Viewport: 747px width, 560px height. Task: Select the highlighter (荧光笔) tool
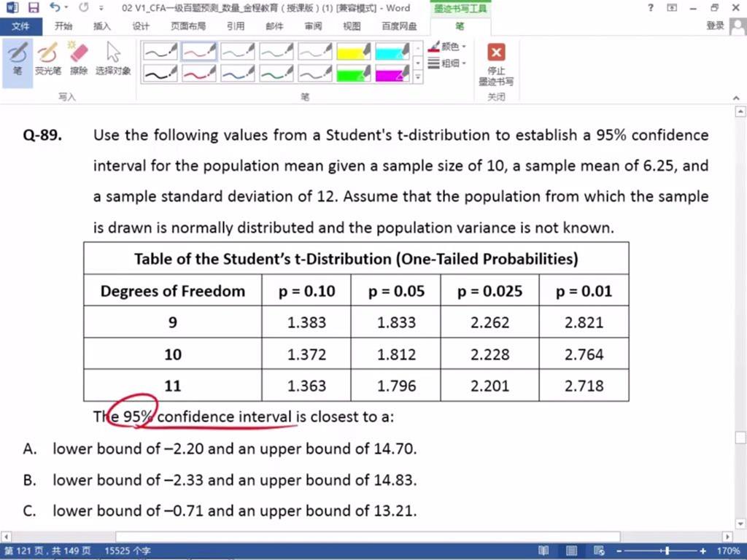point(47,58)
